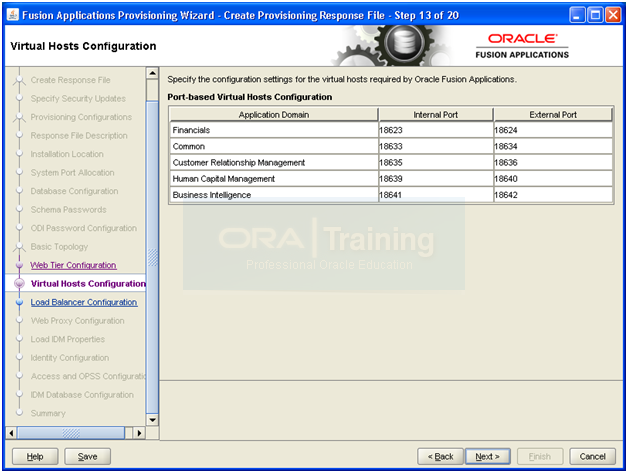Edit Customer Relationship Management internal port 18635
628x473 pixels.
tap(435, 162)
